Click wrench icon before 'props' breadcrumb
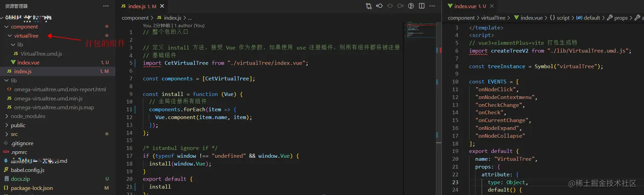The height and width of the screenshot is (195, 644). pyautogui.click(x=609, y=18)
